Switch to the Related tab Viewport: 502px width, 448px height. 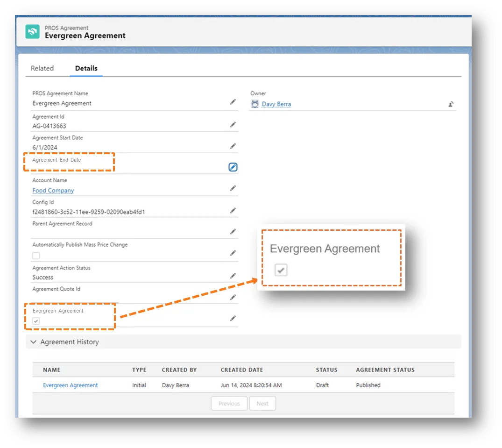click(42, 68)
